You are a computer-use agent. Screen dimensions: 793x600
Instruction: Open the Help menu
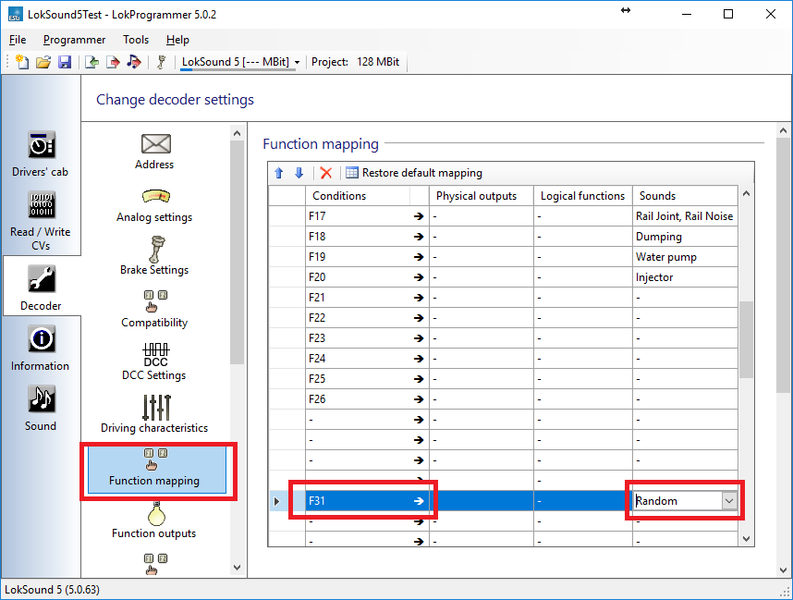coord(178,39)
